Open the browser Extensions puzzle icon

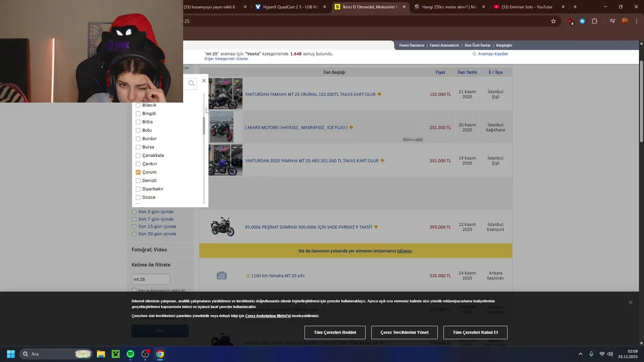click(x=595, y=21)
